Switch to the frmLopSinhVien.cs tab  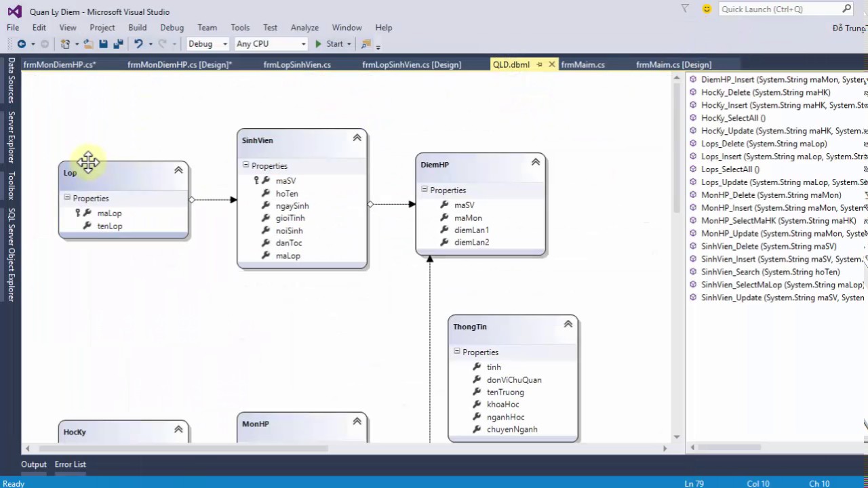(x=297, y=64)
